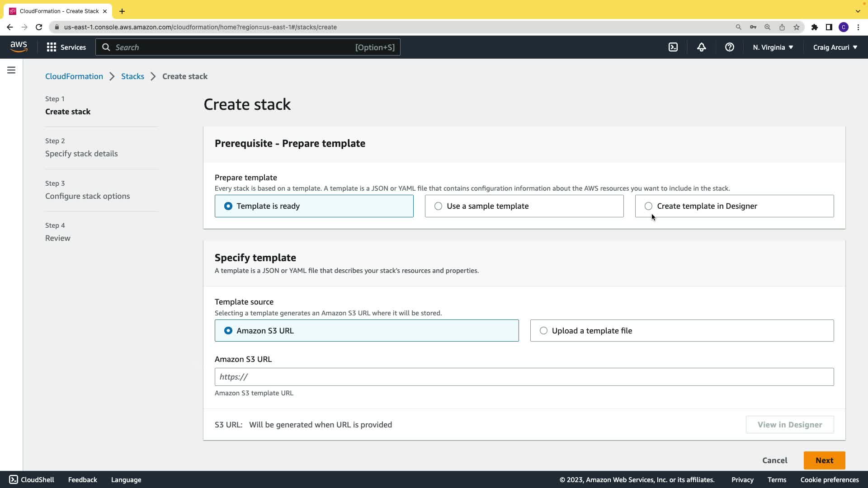Go to Stacks in breadcrumb

point(132,76)
